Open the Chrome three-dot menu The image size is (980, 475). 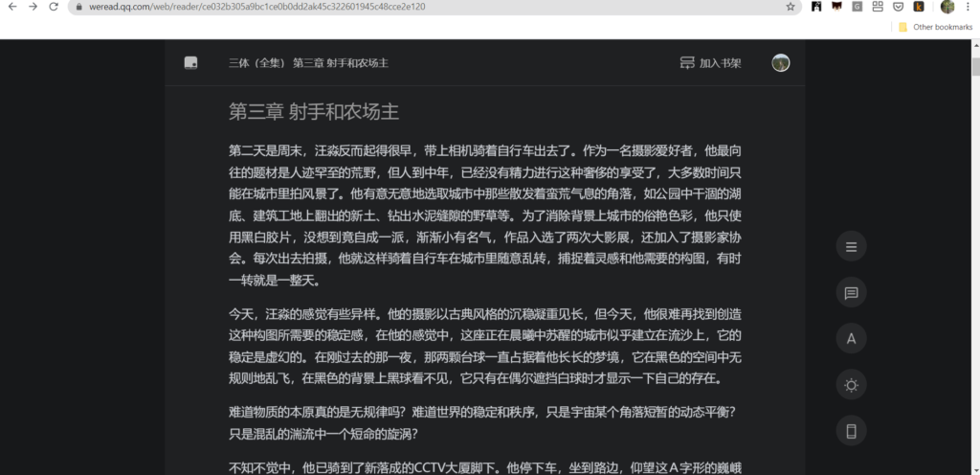968,7
